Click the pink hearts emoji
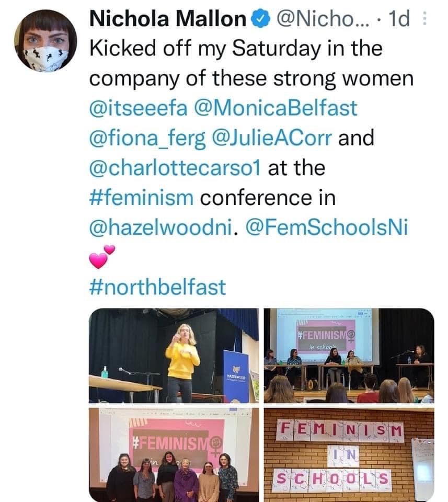 pyautogui.click(x=101, y=257)
